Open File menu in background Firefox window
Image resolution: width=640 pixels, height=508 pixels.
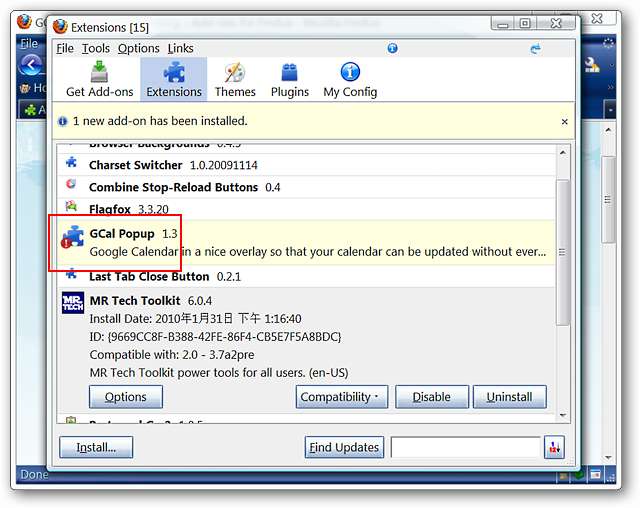29,43
